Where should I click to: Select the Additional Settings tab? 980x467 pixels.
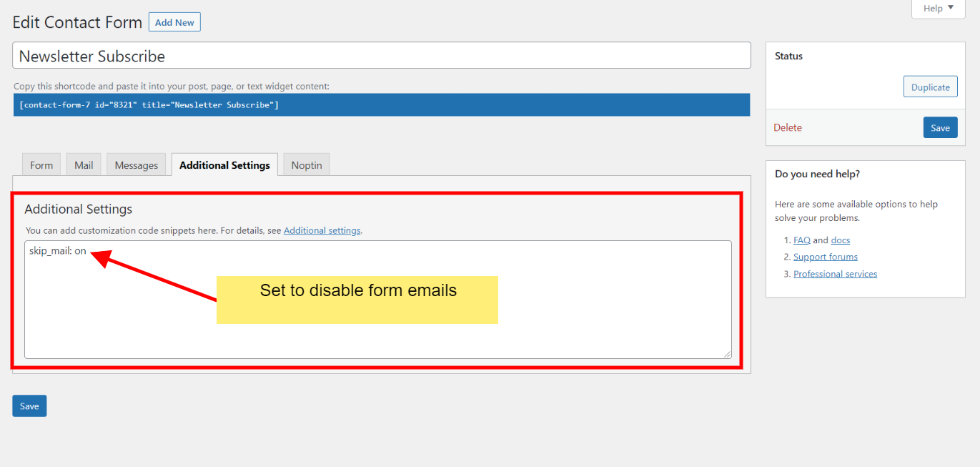click(224, 164)
